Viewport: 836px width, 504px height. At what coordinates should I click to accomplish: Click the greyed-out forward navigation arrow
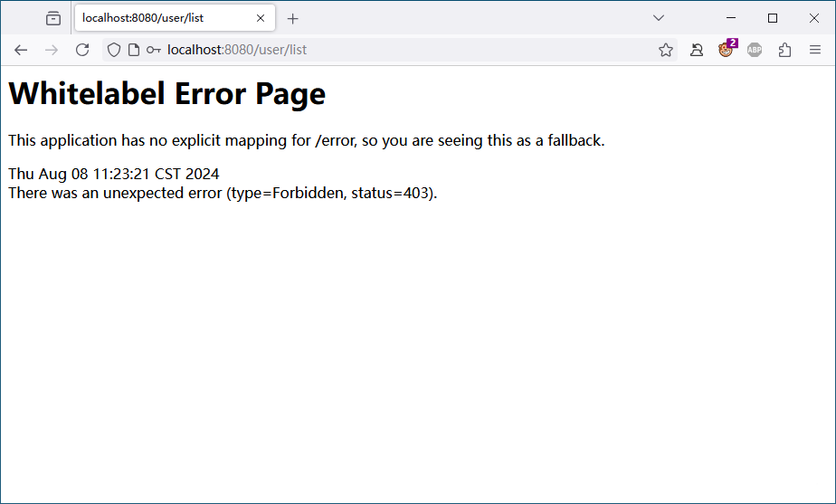(x=52, y=50)
